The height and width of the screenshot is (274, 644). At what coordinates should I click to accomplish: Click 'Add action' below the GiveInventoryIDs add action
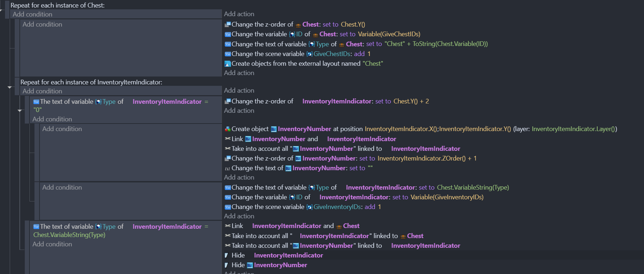pyautogui.click(x=239, y=216)
